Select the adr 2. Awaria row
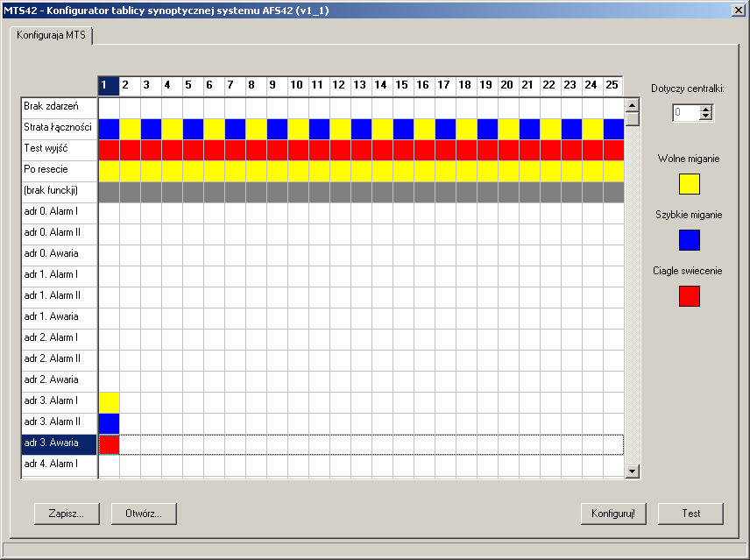750x560 pixels. [60, 381]
